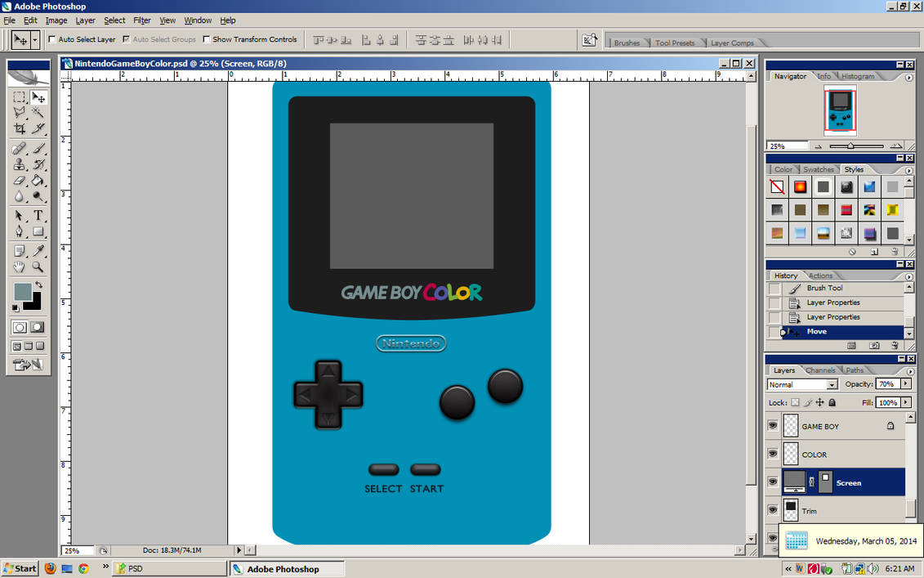Open document status bar info arrow
Viewport: 924px width, 578px height.
tap(239, 550)
